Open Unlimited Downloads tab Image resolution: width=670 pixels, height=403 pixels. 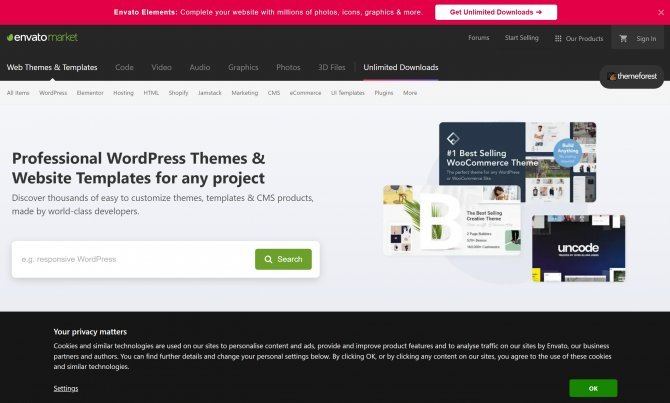[401, 67]
